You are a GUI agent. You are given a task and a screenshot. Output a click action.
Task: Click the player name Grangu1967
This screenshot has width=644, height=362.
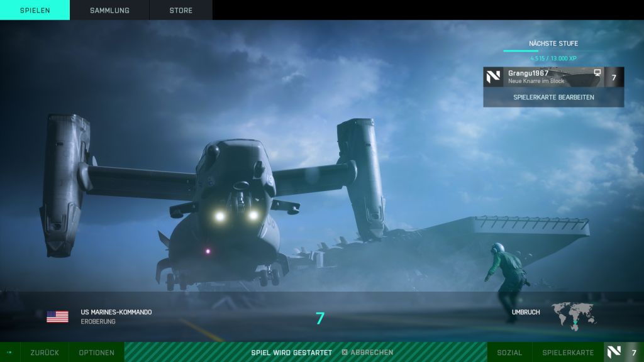(x=528, y=73)
